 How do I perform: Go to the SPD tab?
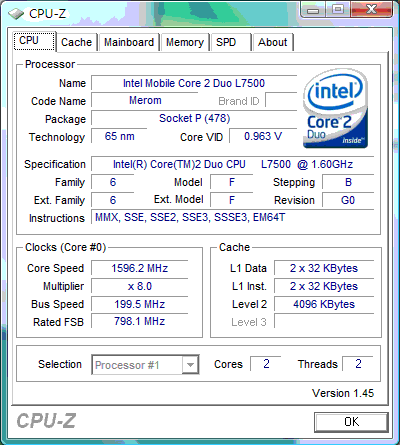pos(230,42)
